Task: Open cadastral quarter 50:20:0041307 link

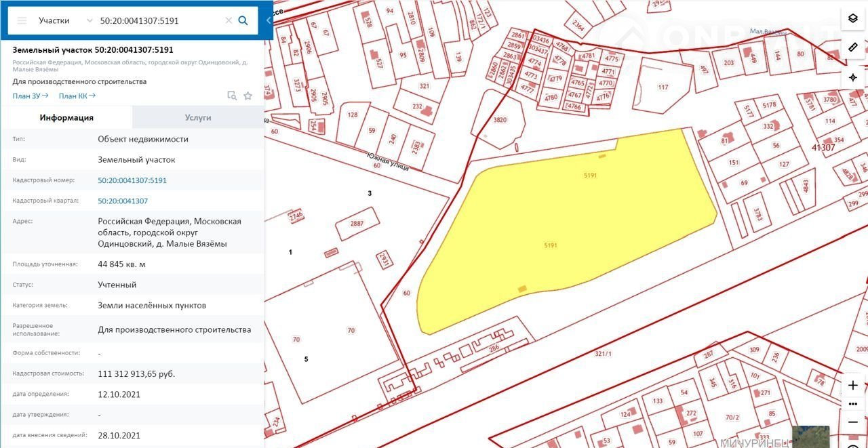Action: tap(123, 201)
